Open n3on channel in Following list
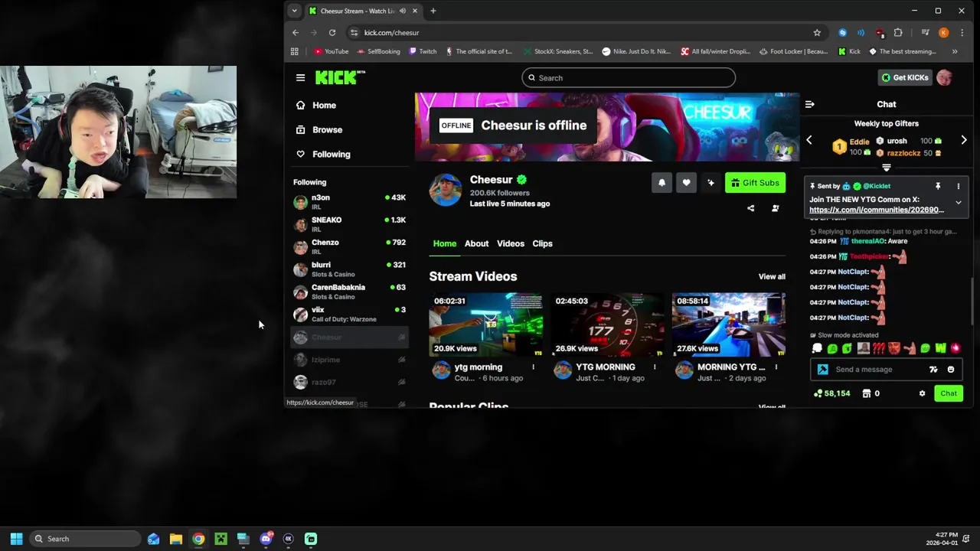The height and width of the screenshot is (551, 980). tap(350, 202)
